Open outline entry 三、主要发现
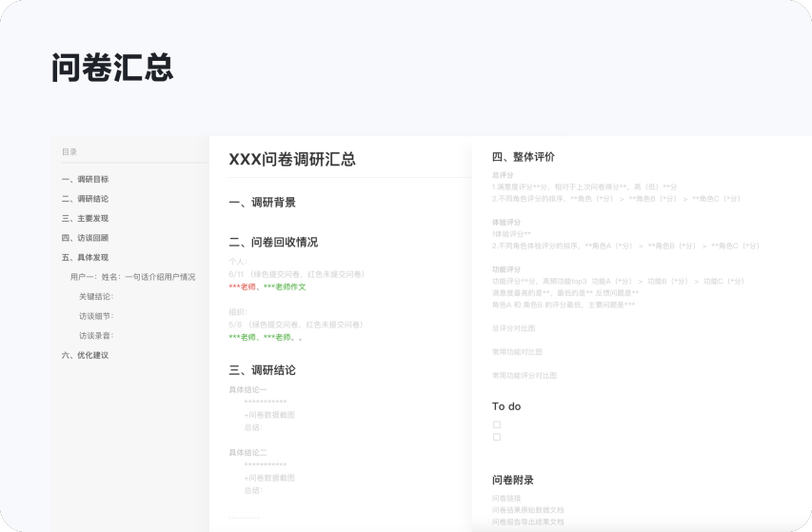812x532 pixels. point(85,218)
